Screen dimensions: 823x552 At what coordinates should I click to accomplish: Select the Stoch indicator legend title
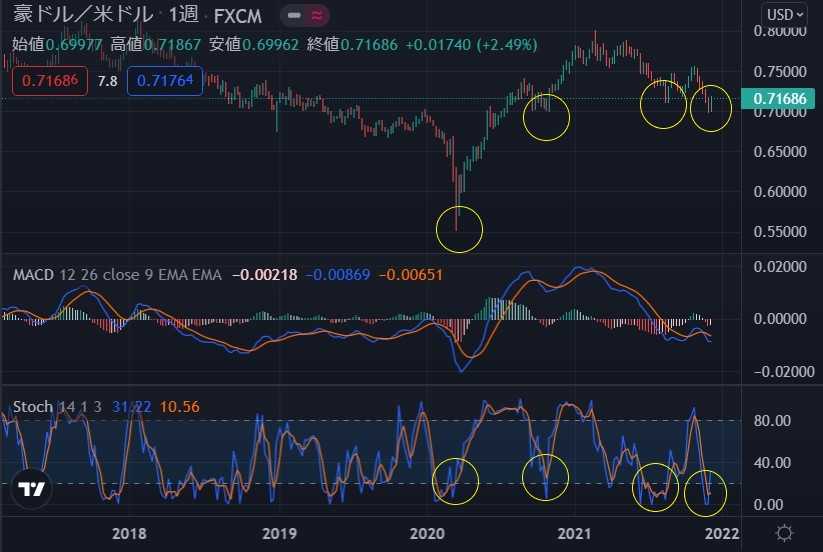pos(33,407)
